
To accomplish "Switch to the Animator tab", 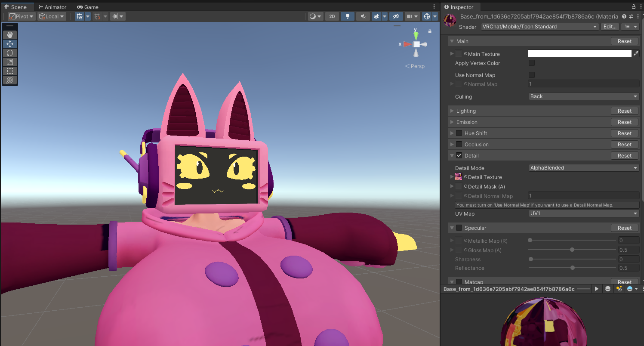I will tap(52, 7).
